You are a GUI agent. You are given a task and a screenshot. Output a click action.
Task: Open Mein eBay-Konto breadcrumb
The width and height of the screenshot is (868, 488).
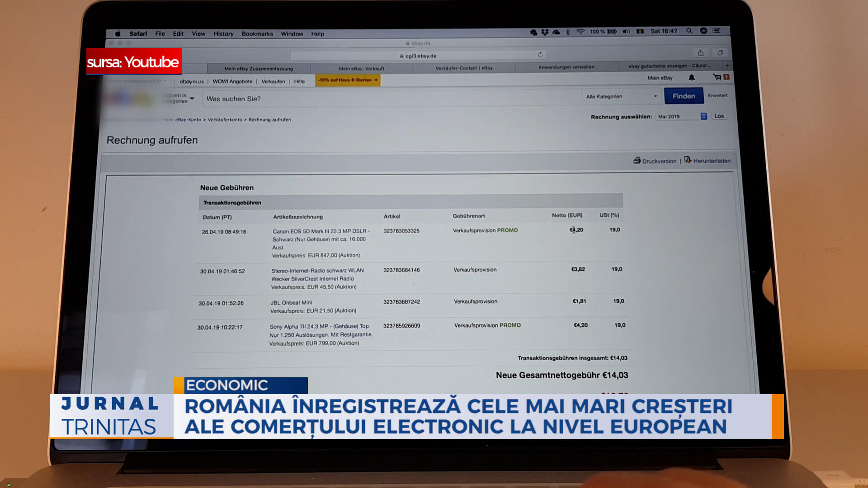pos(182,120)
